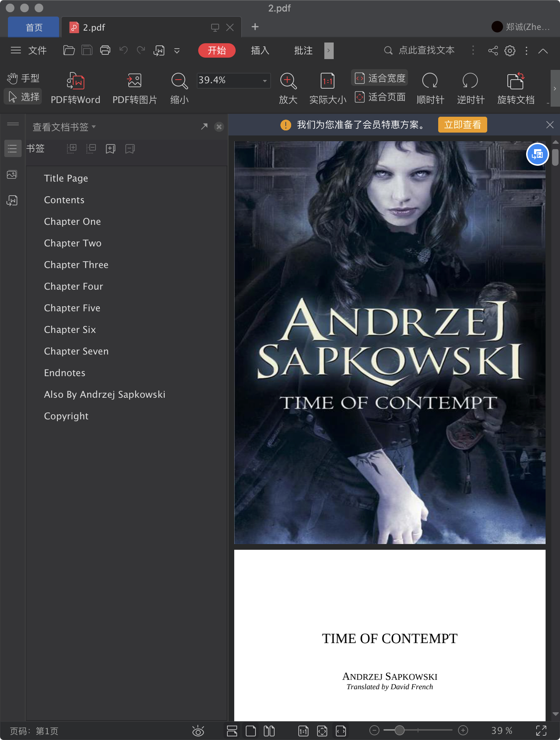
Task: Click the PDF to Word converter icon
Action: (75, 81)
